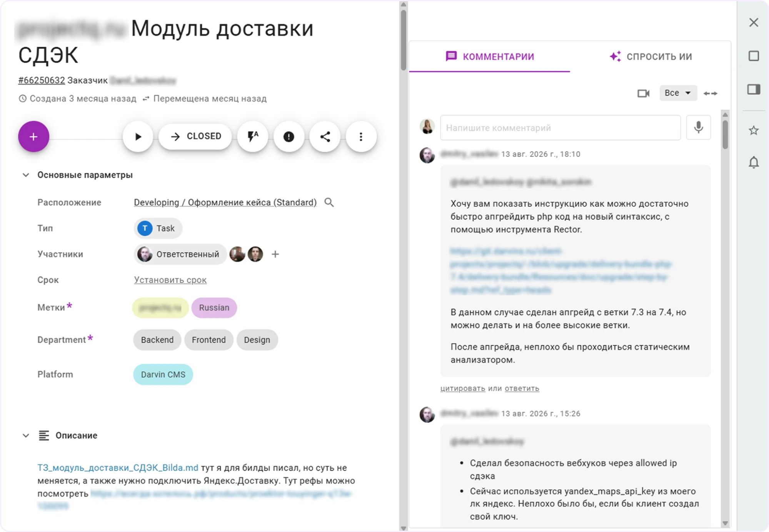
Task: Open Developing / Оформление кейса location link
Action: pos(225,202)
